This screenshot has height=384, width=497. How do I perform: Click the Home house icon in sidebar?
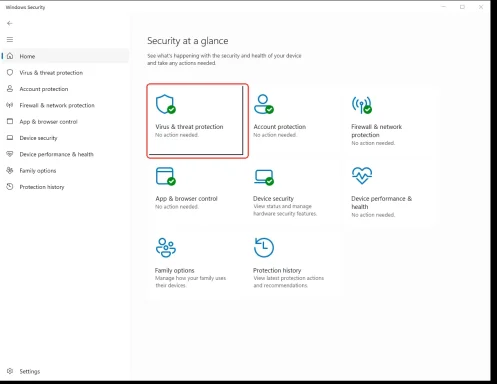(10, 56)
